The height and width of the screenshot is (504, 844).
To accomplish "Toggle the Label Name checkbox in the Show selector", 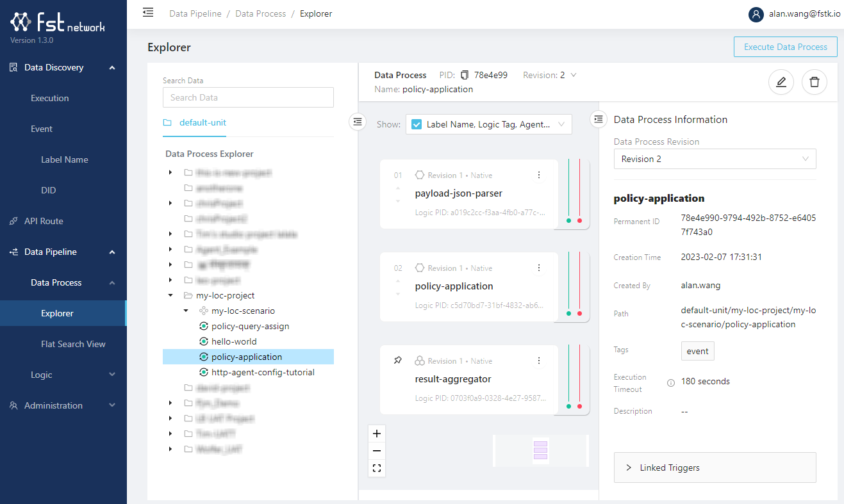I will click(417, 125).
